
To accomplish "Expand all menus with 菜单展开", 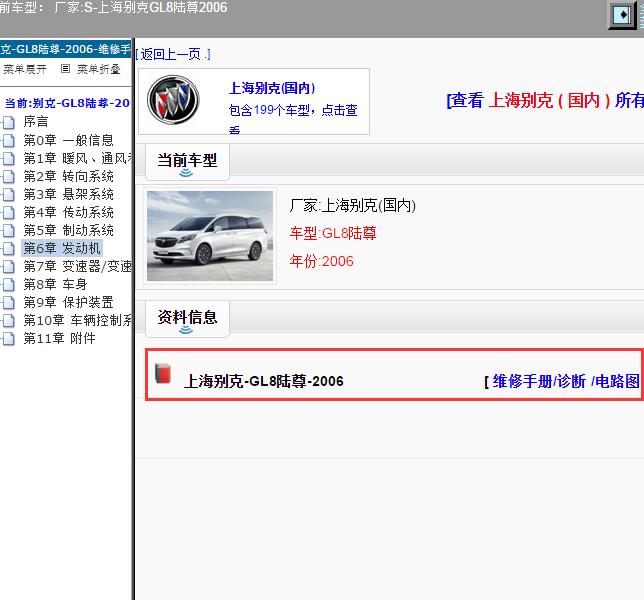I will click(25, 69).
